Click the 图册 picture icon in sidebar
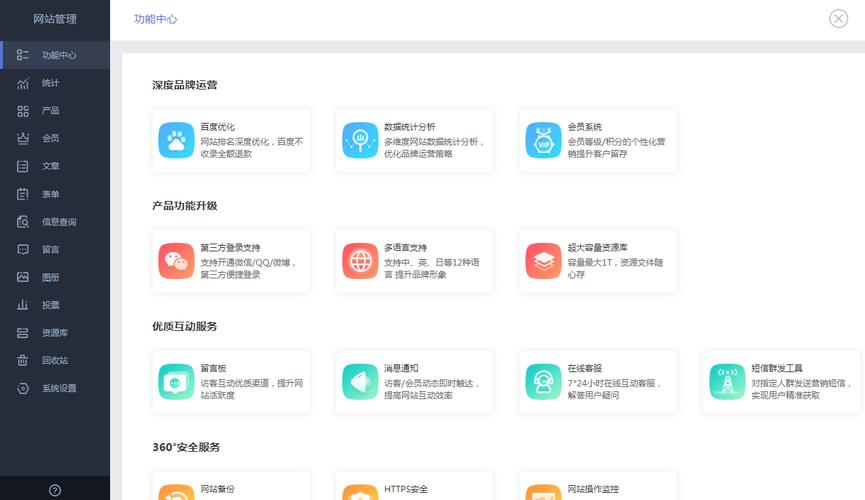The width and height of the screenshot is (865, 500). [23, 277]
